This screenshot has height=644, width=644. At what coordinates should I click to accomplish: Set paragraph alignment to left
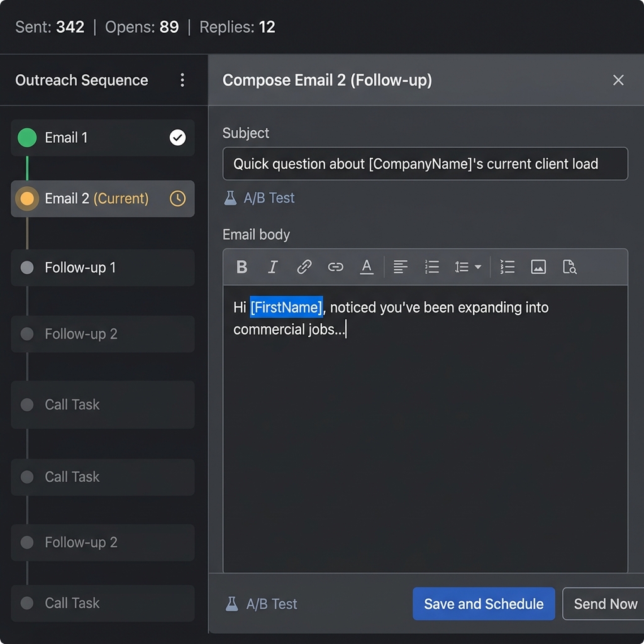click(x=401, y=267)
